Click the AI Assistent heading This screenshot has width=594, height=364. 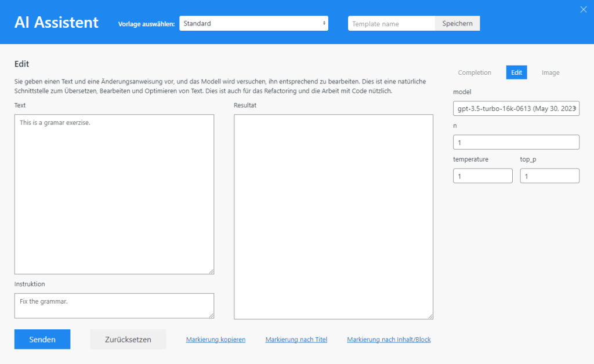(56, 23)
